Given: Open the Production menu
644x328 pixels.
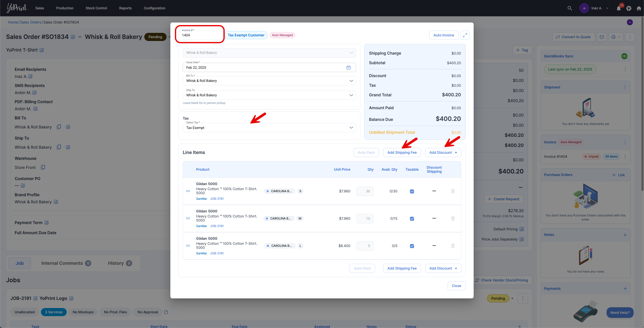Looking at the screenshot, I should 65,8.
